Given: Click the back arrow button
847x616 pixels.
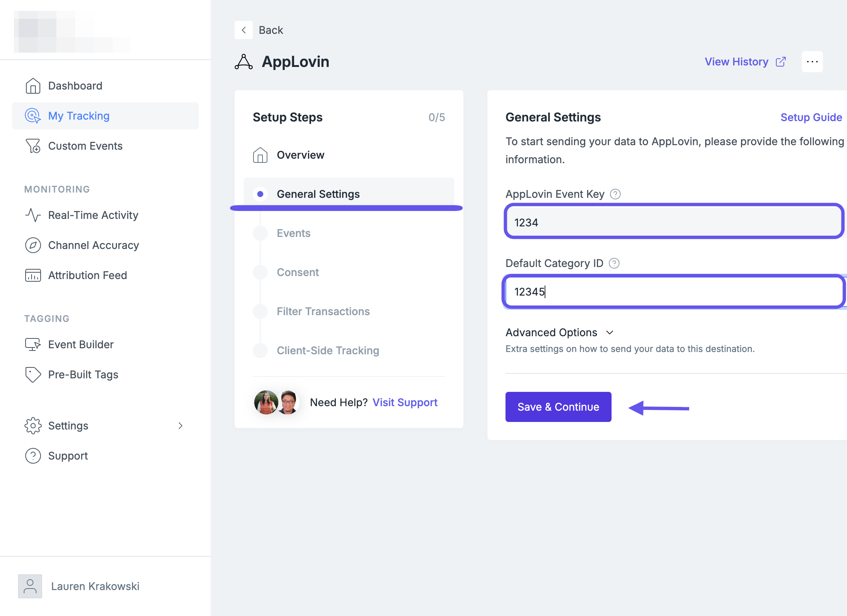Looking at the screenshot, I should pyautogui.click(x=244, y=30).
